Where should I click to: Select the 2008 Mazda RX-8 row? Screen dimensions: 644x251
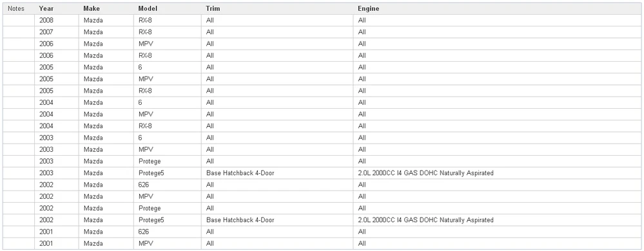(322, 20)
